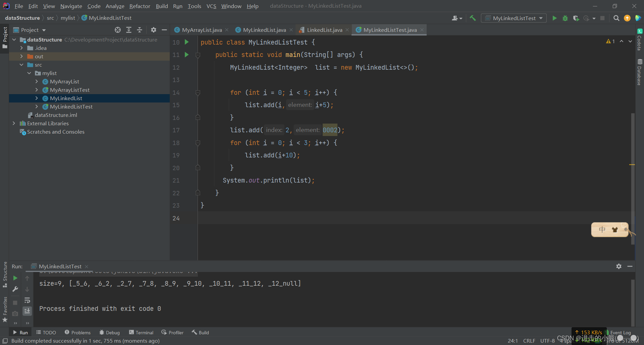The width and height of the screenshot is (644, 345).
Task: Fold the main method at line 11
Action: [198, 55]
